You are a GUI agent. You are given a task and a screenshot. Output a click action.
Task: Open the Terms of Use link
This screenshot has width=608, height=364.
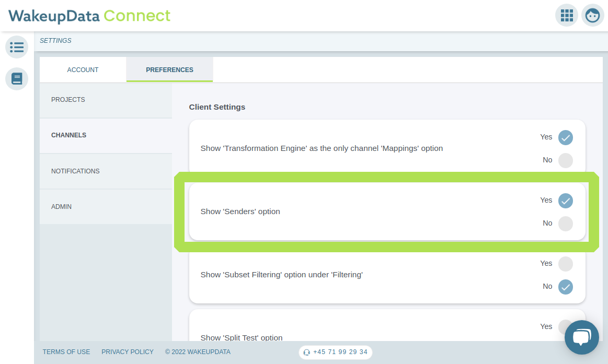(x=66, y=351)
